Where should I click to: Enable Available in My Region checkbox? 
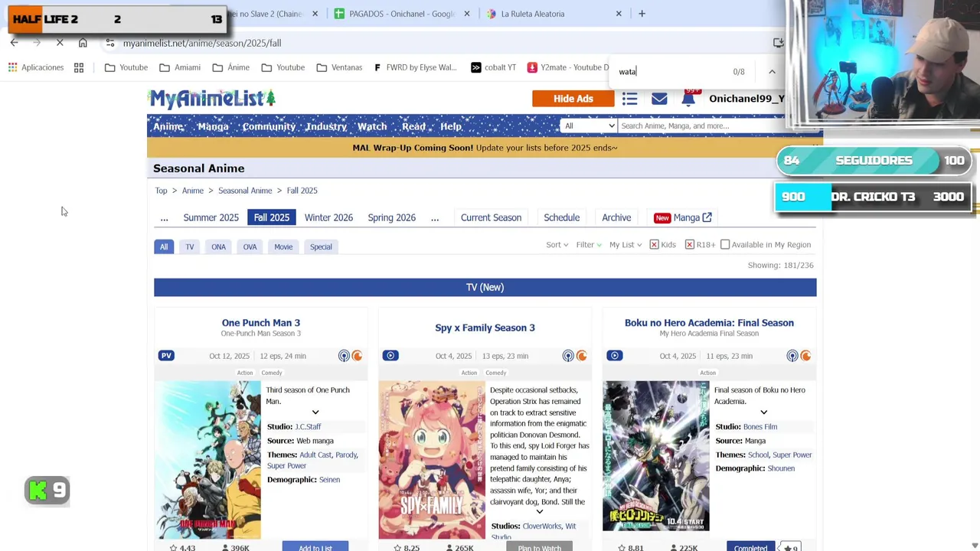coord(725,245)
